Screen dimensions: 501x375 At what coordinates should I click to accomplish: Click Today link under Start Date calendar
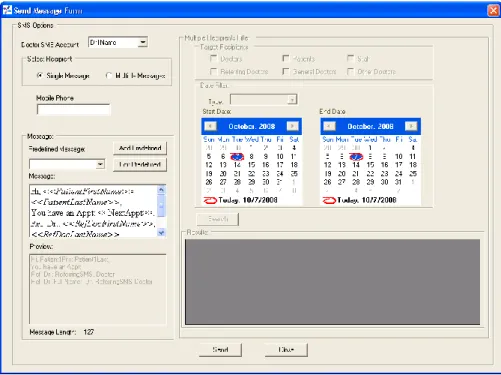(x=248, y=200)
